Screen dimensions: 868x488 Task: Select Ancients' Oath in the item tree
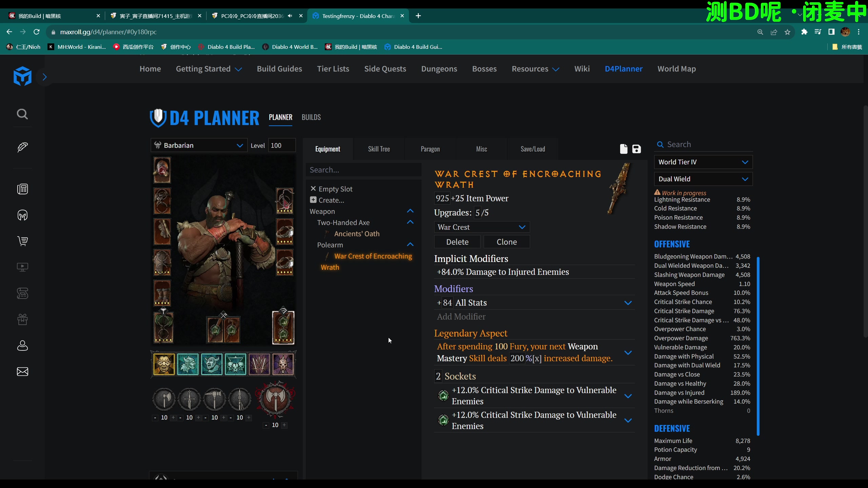tap(357, 233)
